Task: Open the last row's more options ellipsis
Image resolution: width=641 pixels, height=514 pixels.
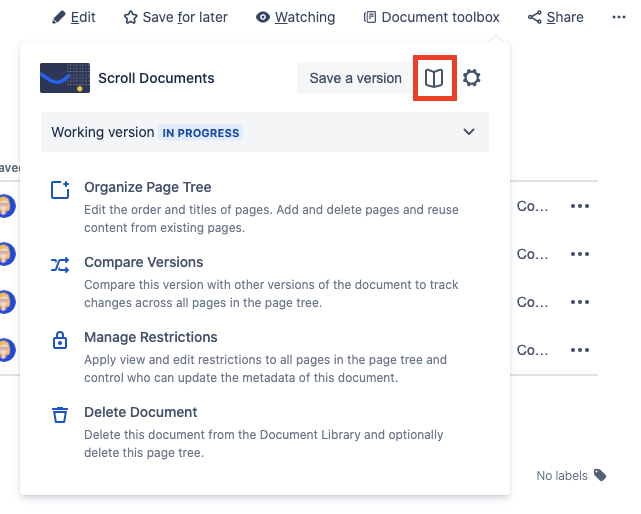Action: point(580,351)
